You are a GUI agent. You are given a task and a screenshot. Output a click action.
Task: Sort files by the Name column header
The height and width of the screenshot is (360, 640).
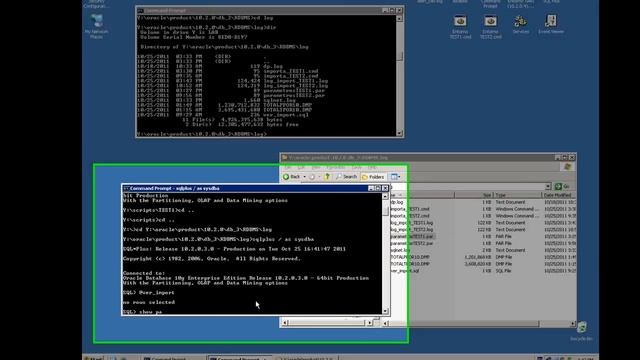(422, 195)
